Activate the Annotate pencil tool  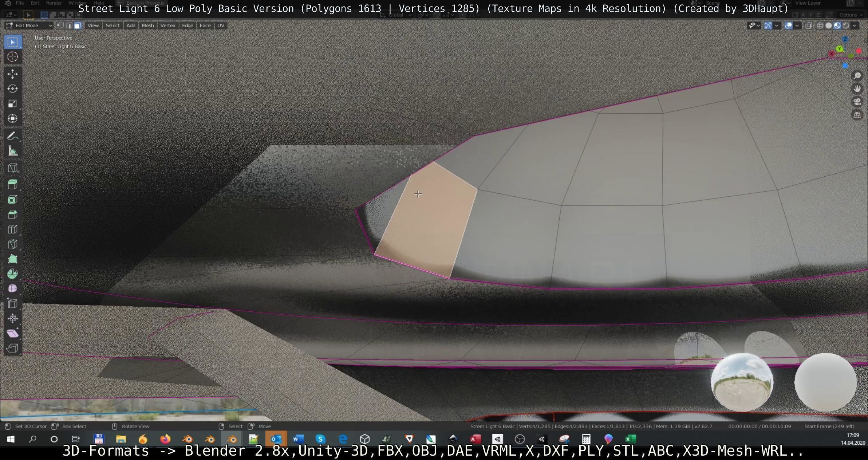pos(12,136)
